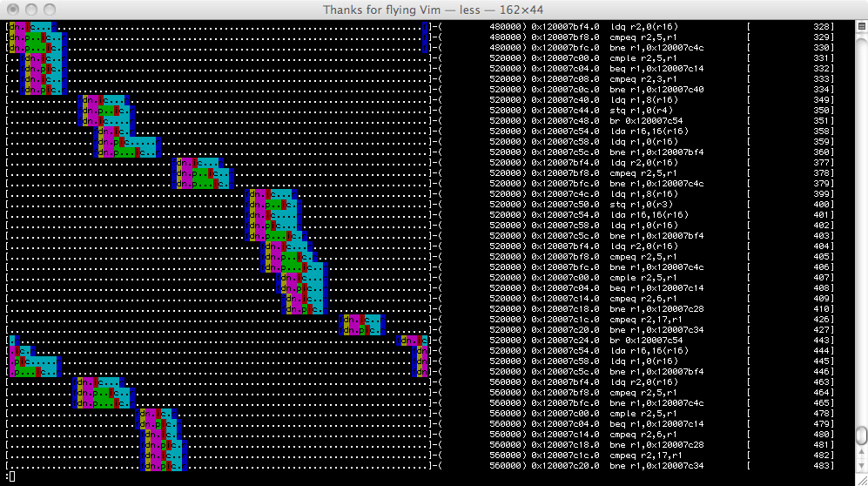Click the scroll down arrow in scrollbar
This screenshot has width=868, height=486.
pyautogui.click(x=861, y=464)
